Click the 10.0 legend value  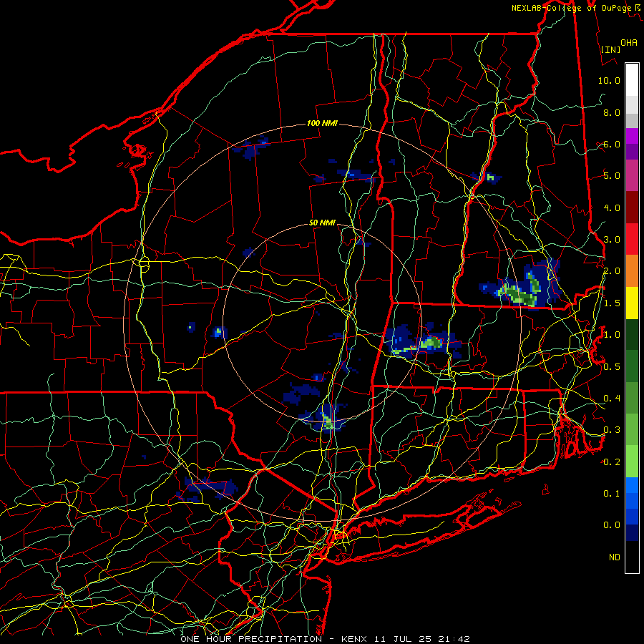click(x=609, y=80)
